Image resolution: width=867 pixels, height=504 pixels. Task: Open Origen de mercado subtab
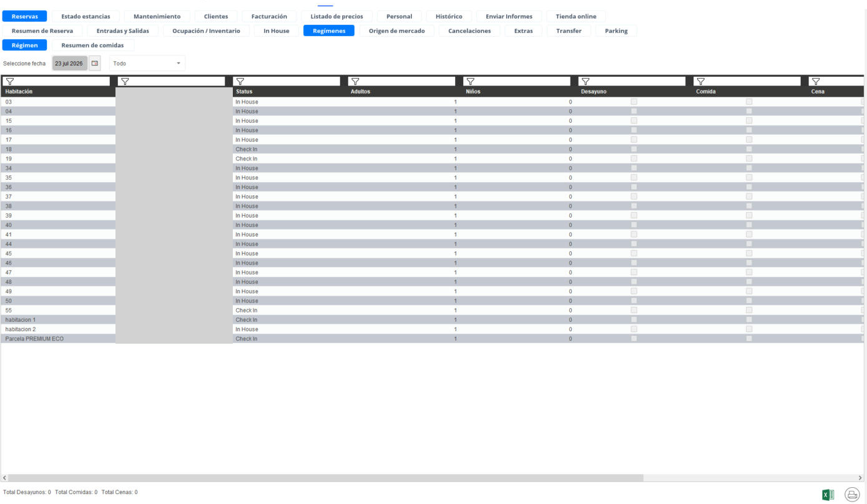(x=397, y=31)
